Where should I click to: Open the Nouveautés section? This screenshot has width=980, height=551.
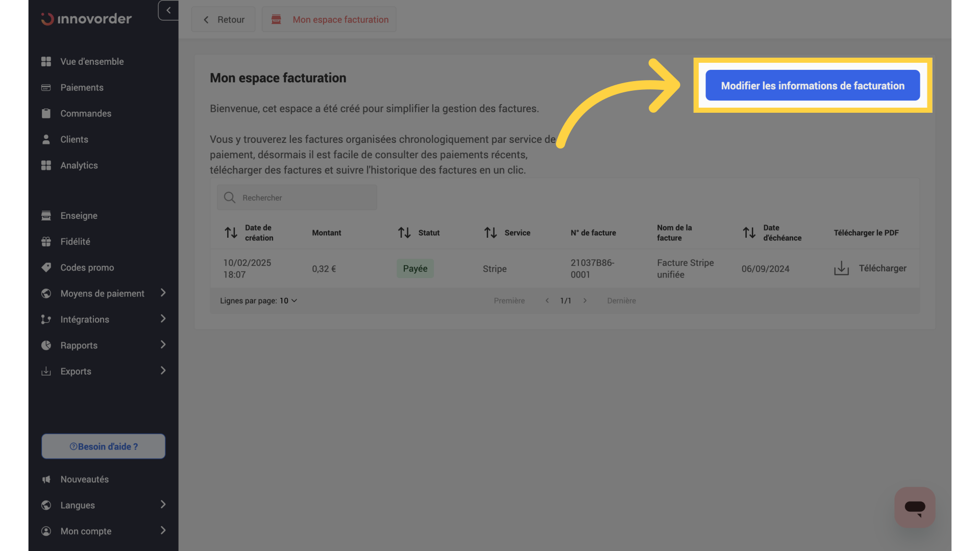point(84,479)
